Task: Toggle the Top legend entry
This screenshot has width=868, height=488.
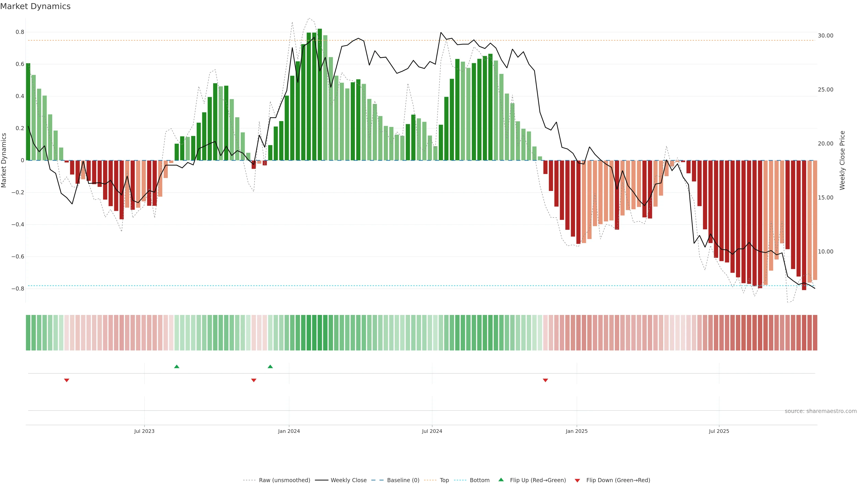Action: [444, 480]
